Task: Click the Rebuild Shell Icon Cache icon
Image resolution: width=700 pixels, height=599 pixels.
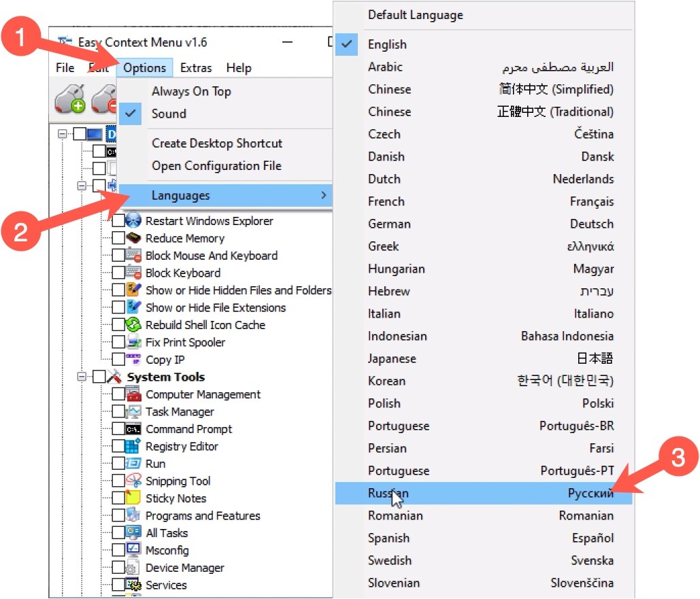Action: tap(133, 324)
